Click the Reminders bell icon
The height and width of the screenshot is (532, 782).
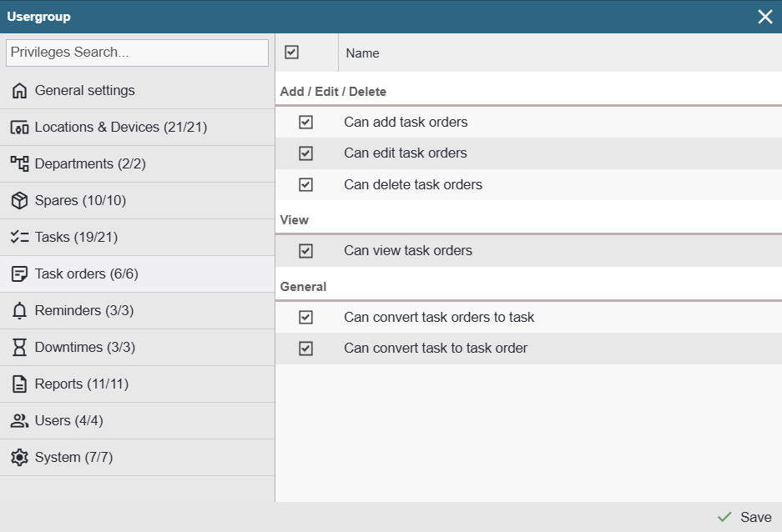coord(19,311)
